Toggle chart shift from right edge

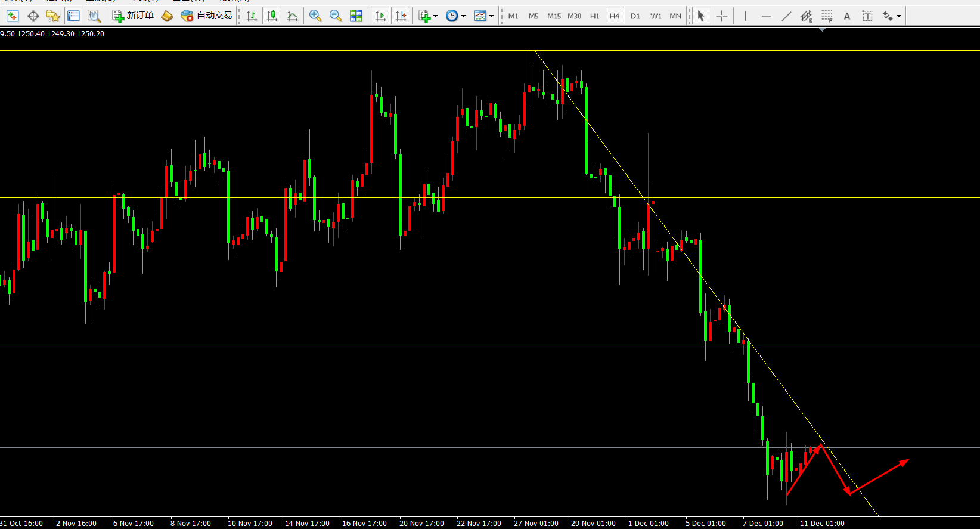coord(401,16)
